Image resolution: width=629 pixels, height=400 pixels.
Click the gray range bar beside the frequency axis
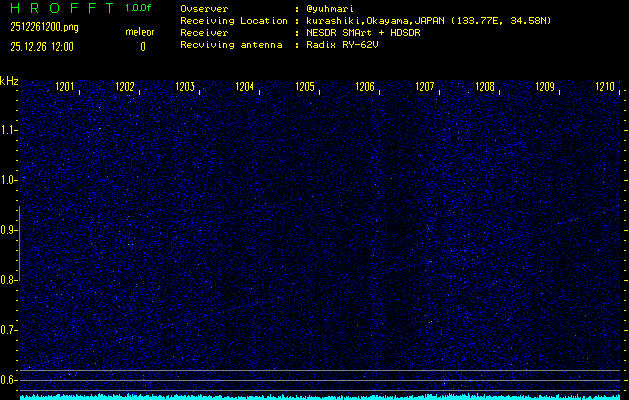19,243
